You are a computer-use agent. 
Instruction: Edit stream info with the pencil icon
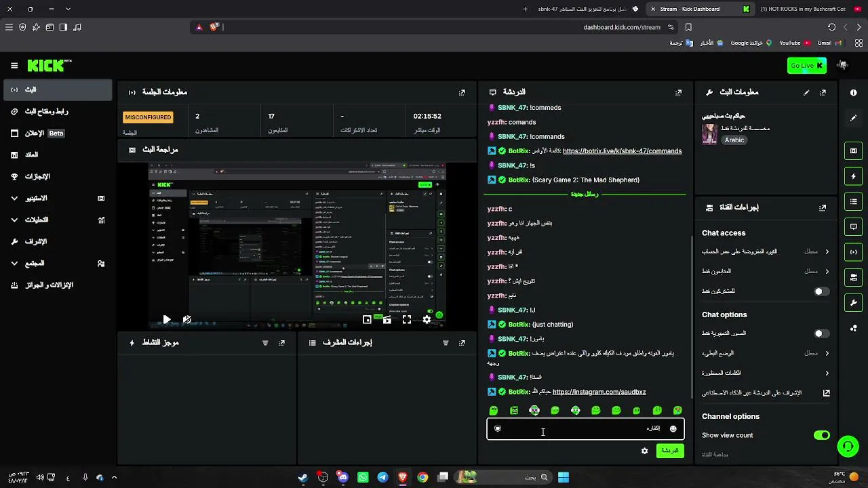tap(806, 92)
